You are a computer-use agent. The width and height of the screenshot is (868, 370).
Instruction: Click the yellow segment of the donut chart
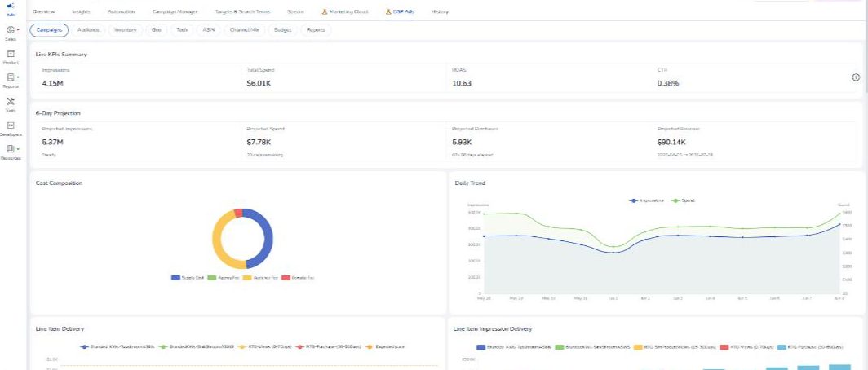tap(218, 240)
